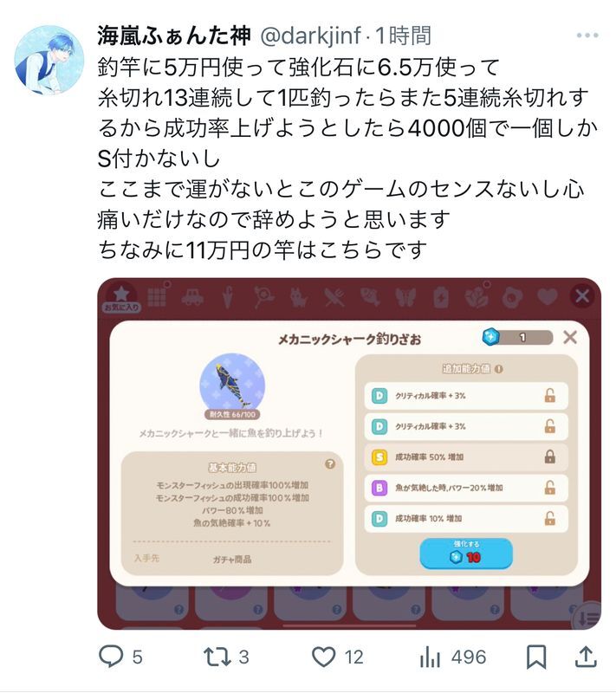Unlock the S-rank 成功確率 50% 増加 stat
The width and height of the screenshot is (616, 693).
549,457
